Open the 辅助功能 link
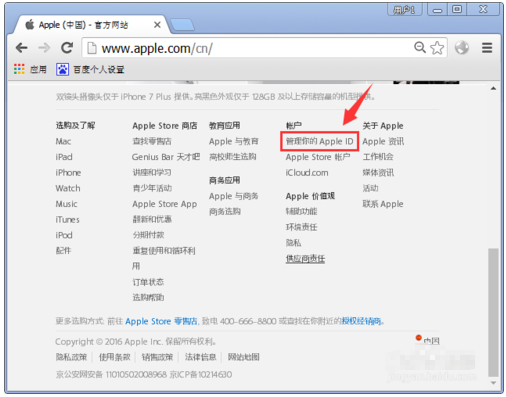This screenshot has height=397, width=506. coord(301,211)
